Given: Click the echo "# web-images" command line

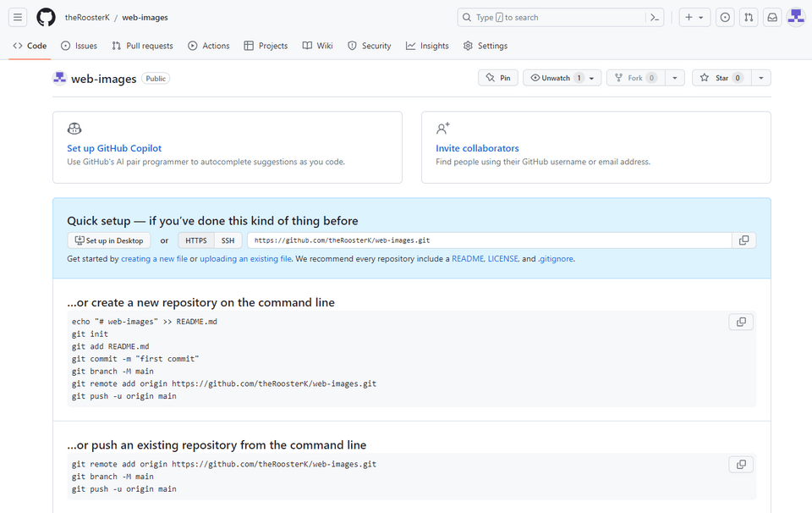Looking at the screenshot, I should click(145, 322).
